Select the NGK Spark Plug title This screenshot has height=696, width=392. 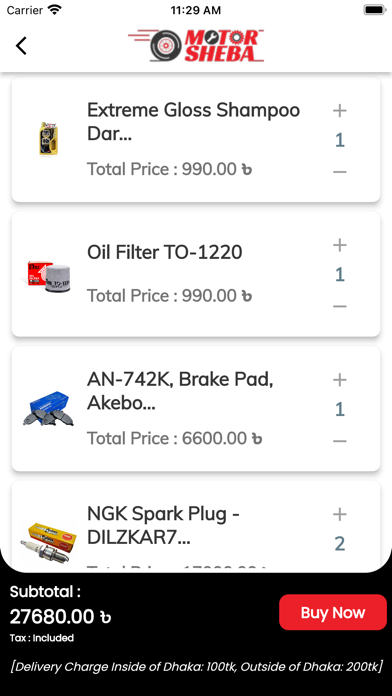pos(163,526)
